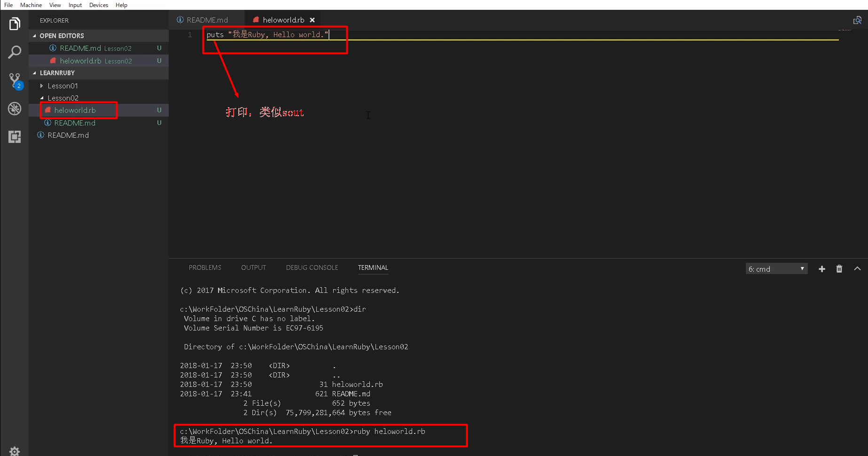
Task: Open the terminal selector dropdown '6: cmd'
Action: point(776,269)
